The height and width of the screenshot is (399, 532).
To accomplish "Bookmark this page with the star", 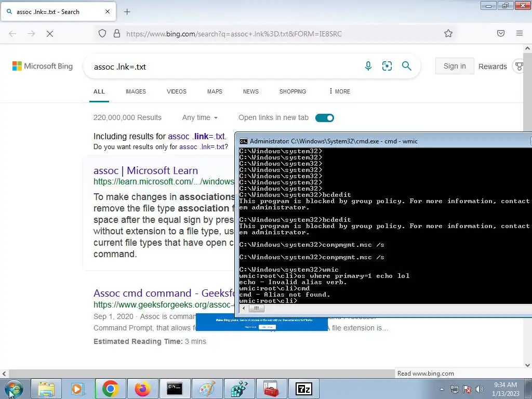I will tap(448, 33).
